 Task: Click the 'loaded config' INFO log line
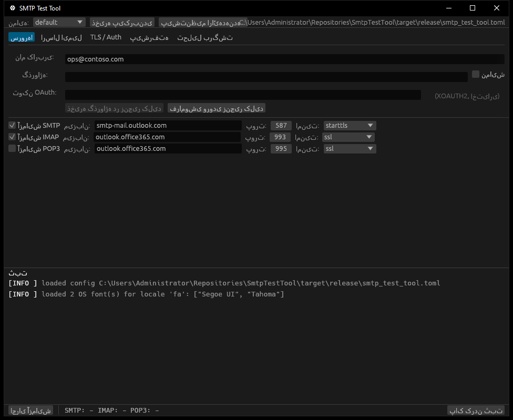(x=224, y=283)
